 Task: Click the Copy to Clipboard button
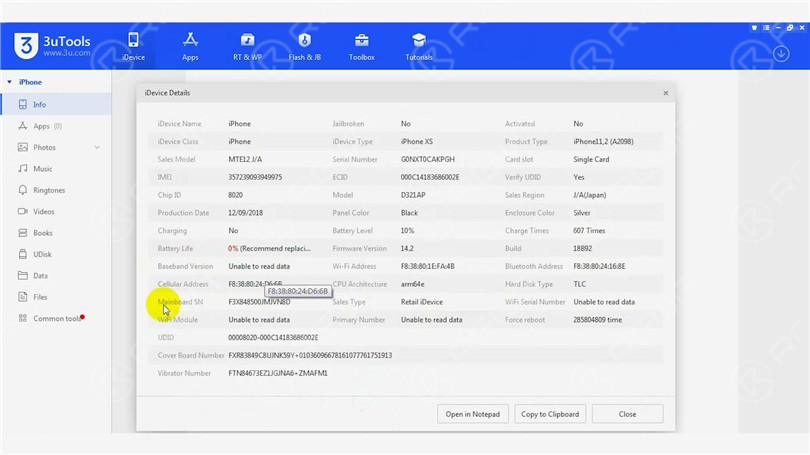550,414
